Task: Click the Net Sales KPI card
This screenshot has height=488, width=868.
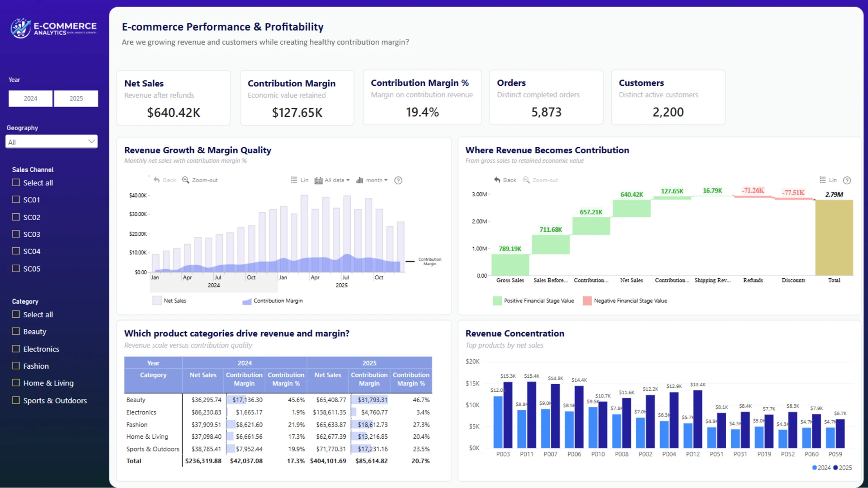Action: [x=174, y=98]
